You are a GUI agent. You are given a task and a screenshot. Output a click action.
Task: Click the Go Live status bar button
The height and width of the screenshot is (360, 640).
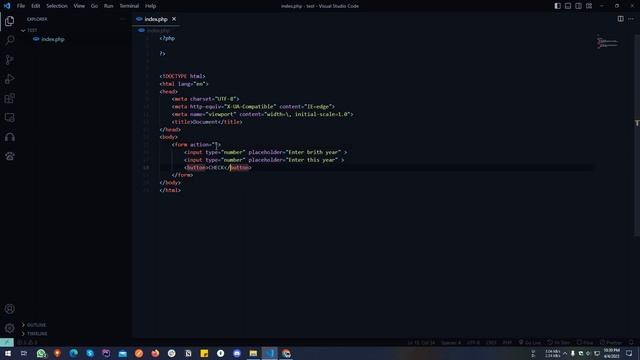(x=530, y=342)
